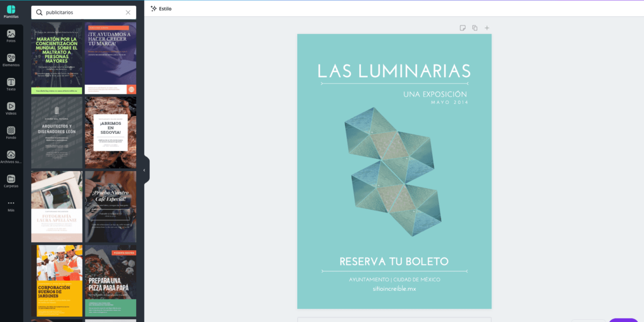
Task: Open the Texto panel
Action: tap(11, 85)
